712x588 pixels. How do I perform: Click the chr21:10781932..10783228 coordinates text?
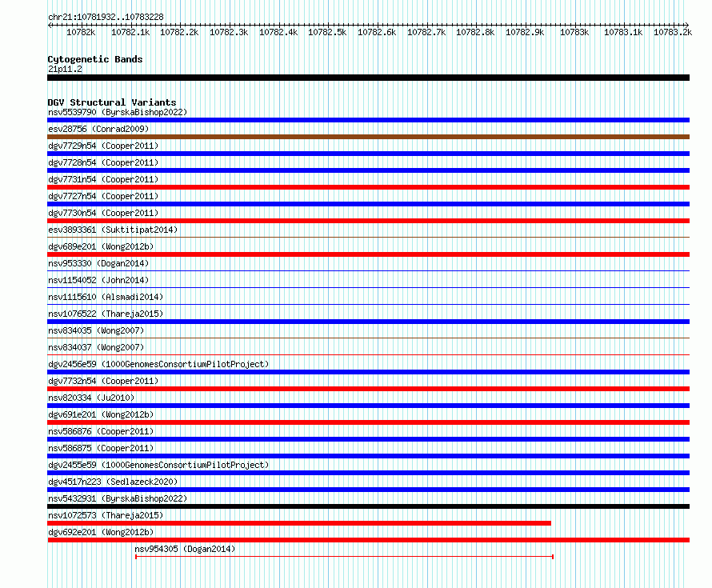[x=106, y=17]
